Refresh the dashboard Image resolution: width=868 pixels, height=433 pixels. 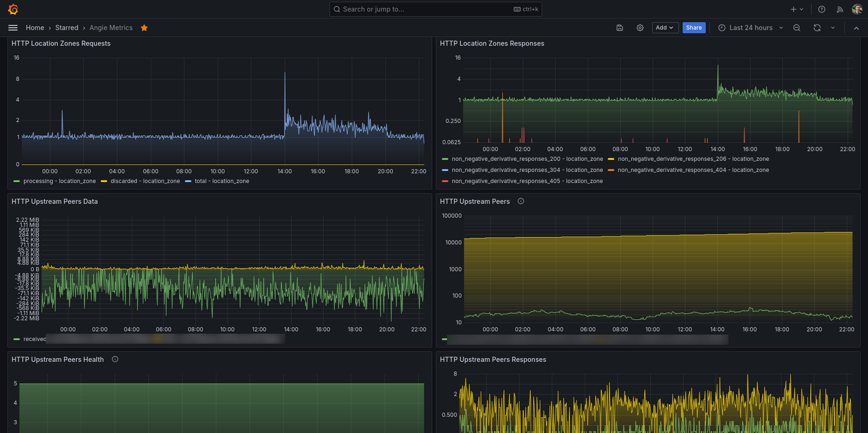point(817,28)
